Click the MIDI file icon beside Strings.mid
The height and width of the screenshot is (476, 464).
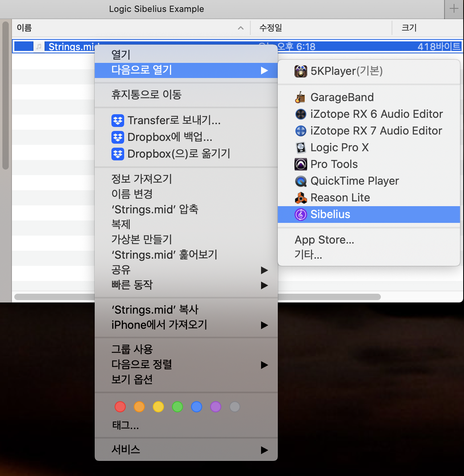click(x=39, y=47)
